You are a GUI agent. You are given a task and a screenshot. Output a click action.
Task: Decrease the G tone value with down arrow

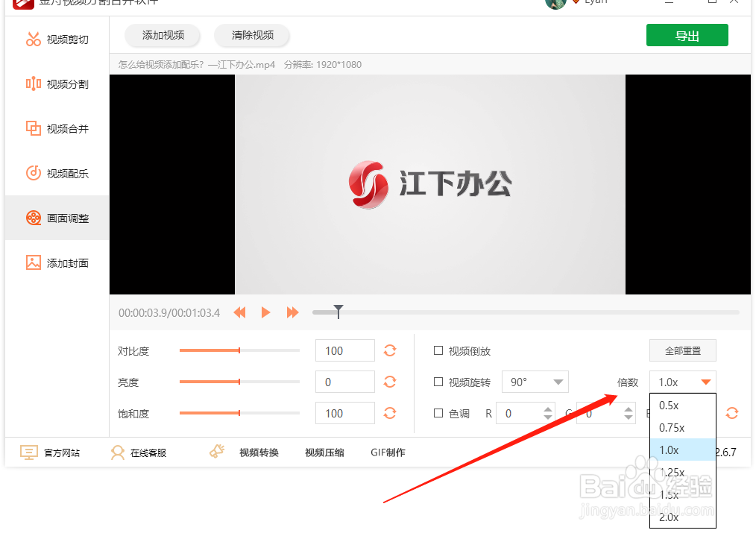629,417
